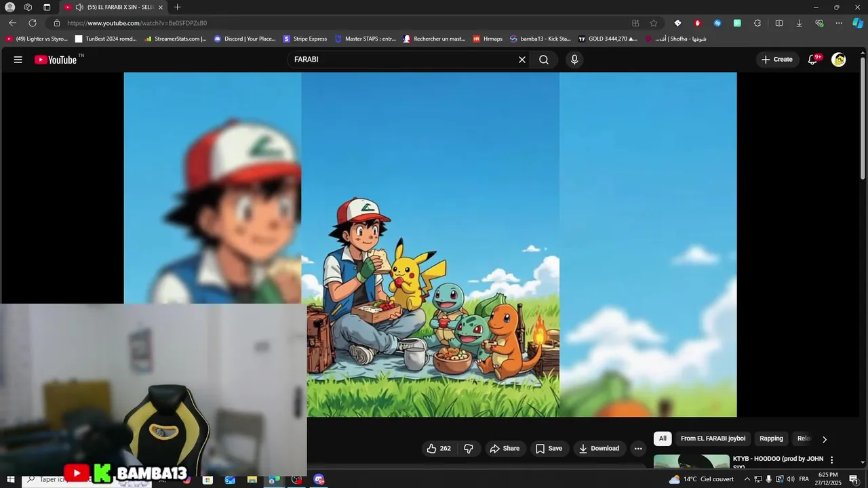The width and height of the screenshot is (868, 488).
Task: Refresh the YouTube page
Action: [33, 23]
